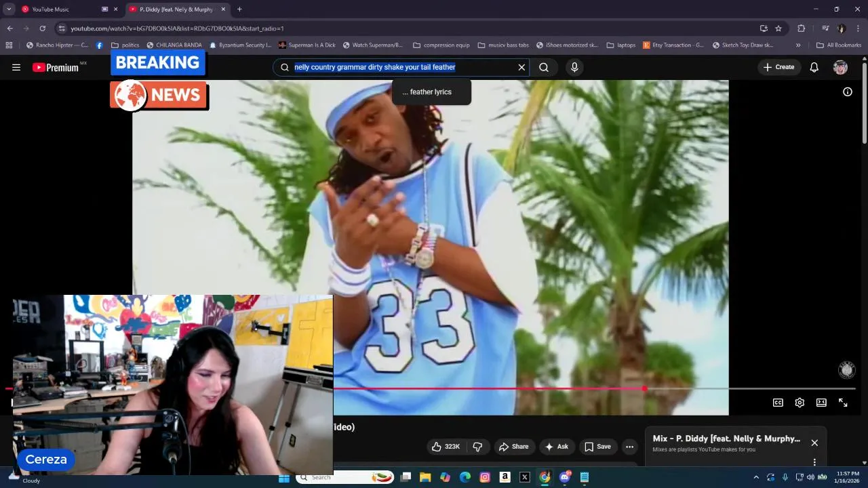Seek using the red progress bar handle
The height and width of the screenshot is (488, 868).
click(644, 388)
